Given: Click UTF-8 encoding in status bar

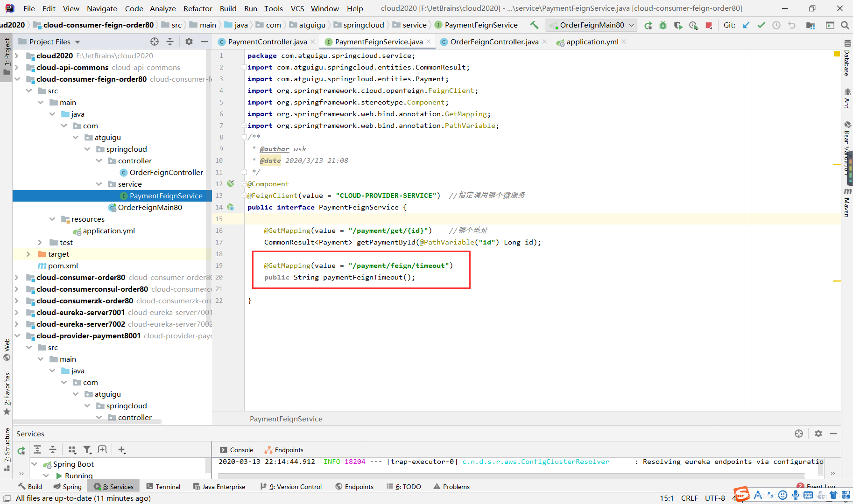Looking at the screenshot, I should click(x=714, y=498).
